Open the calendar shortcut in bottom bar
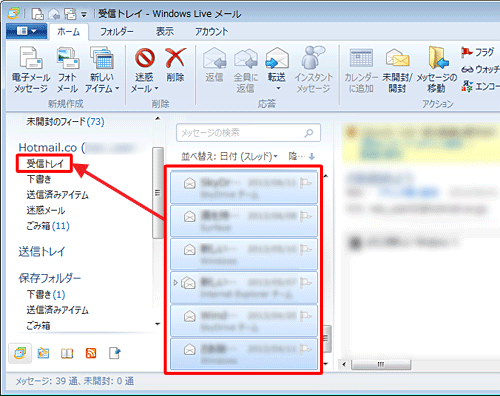500x396 pixels. tap(43, 353)
